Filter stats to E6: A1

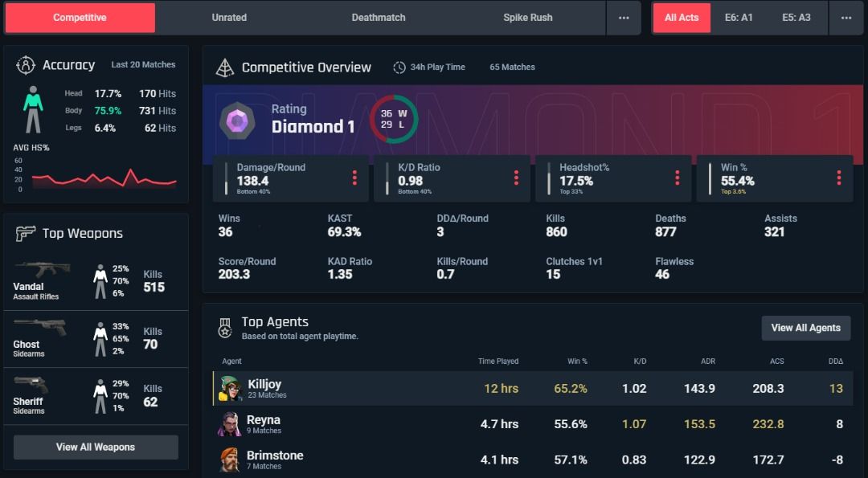click(739, 18)
